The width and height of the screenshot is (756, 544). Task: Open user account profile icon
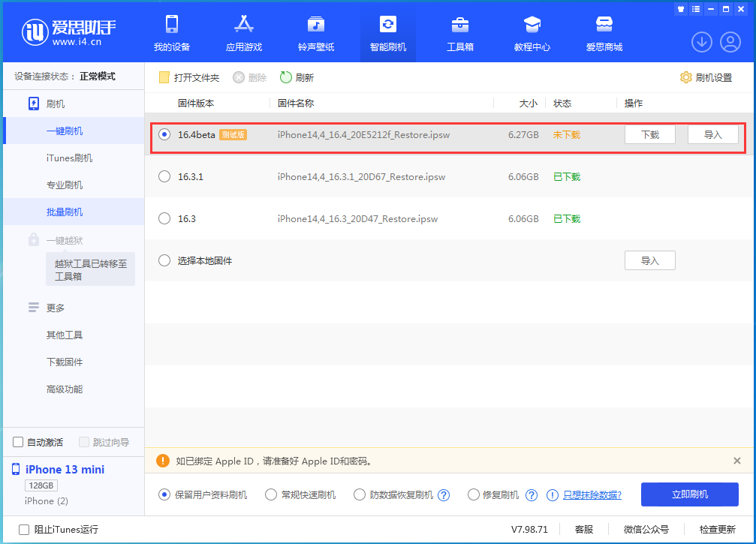click(730, 42)
